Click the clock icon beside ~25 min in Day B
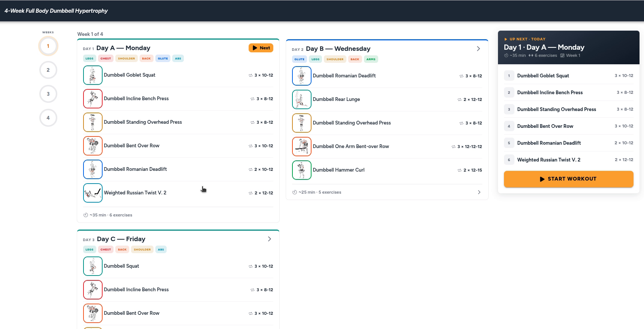Screen dimensions: 644x329 coord(295,192)
